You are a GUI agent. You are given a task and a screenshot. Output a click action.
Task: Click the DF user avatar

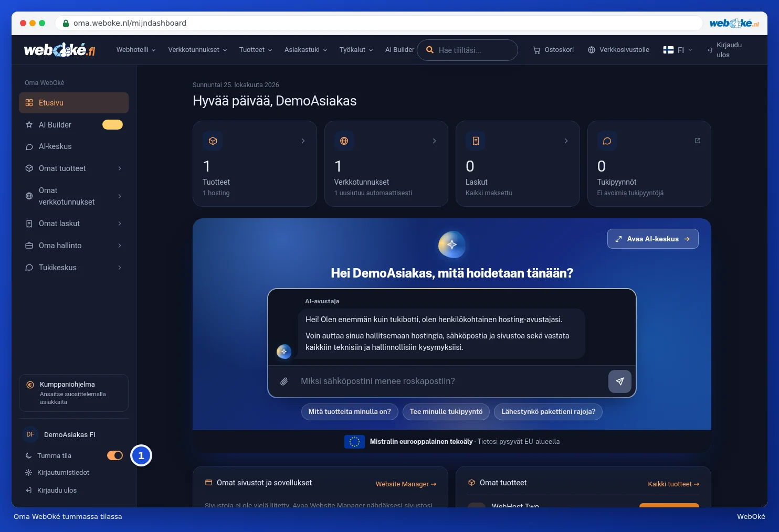tap(30, 434)
